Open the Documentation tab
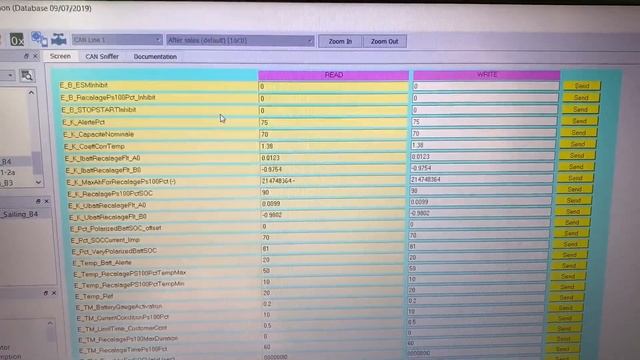 click(x=155, y=57)
